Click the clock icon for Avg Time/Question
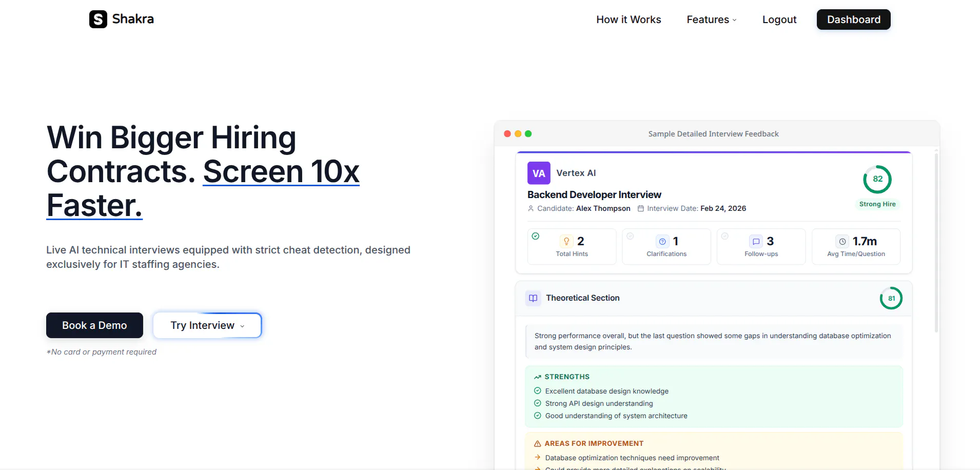 tap(842, 241)
